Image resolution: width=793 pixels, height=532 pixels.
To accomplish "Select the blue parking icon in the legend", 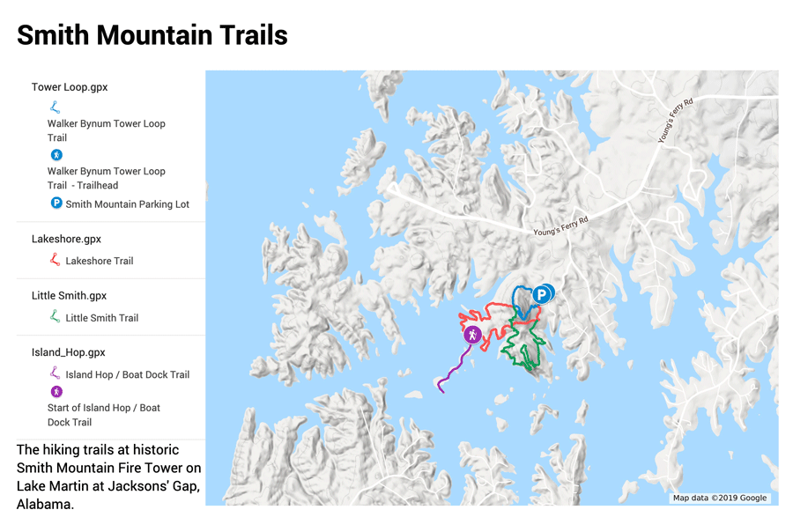I will pos(56,203).
